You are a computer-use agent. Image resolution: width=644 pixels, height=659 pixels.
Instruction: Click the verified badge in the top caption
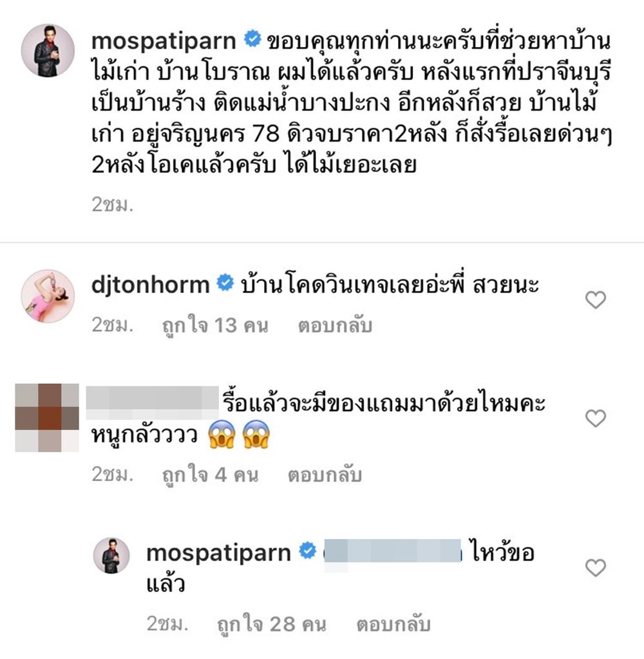coord(252,39)
